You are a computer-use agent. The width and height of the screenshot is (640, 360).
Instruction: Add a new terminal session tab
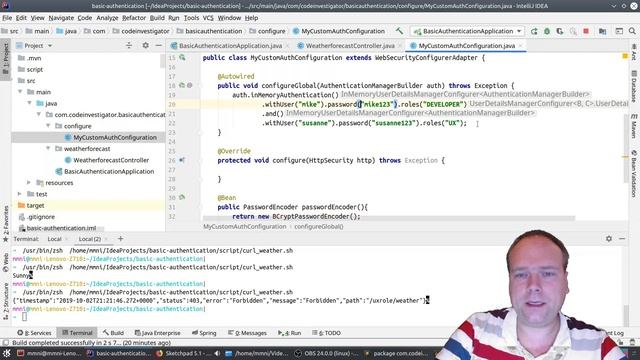pos(120,239)
